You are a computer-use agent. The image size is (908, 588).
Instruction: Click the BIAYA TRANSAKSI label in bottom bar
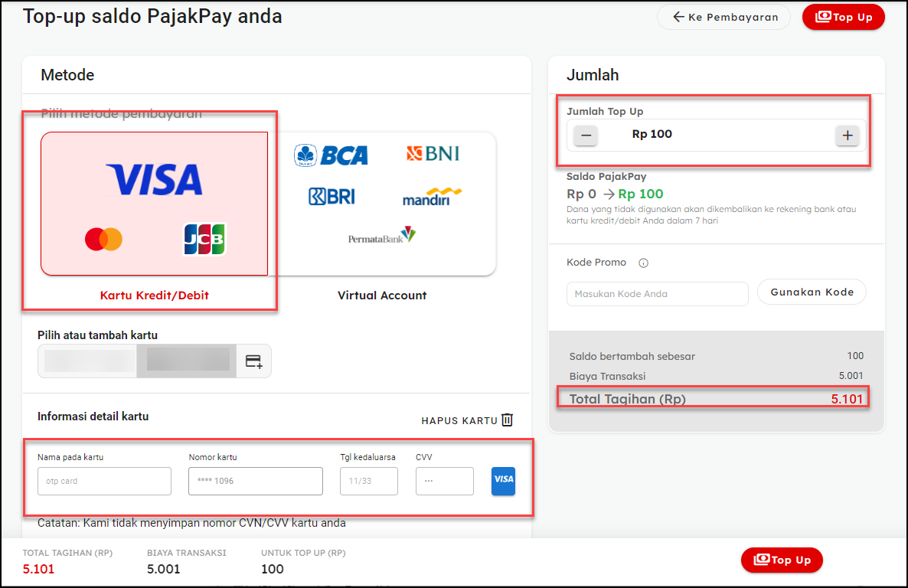coord(187,554)
